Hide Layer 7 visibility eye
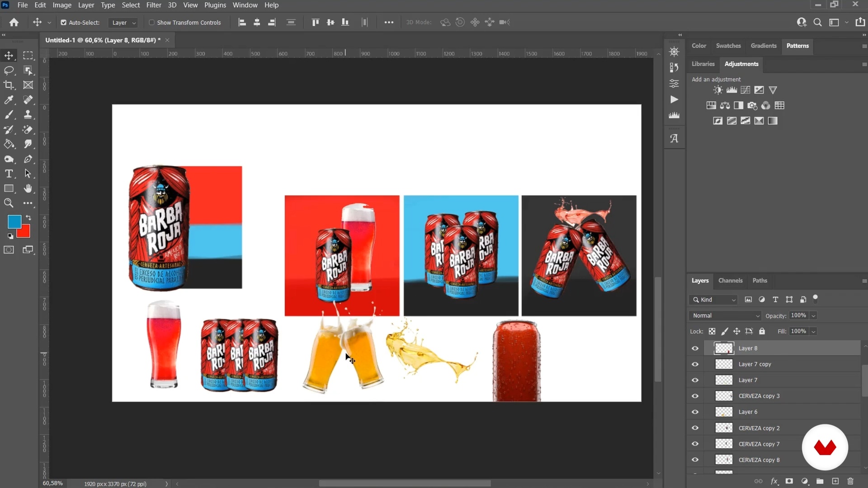The width and height of the screenshot is (868, 488). tap(695, 380)
